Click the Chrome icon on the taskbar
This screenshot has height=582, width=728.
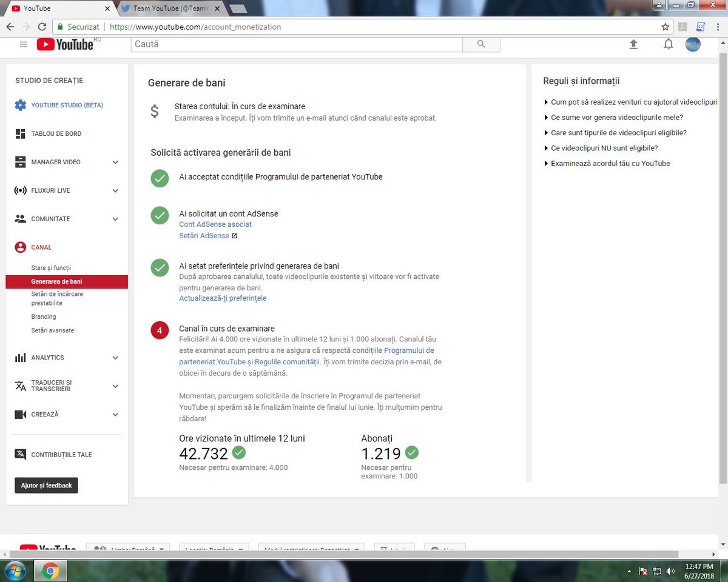(50, 571)
